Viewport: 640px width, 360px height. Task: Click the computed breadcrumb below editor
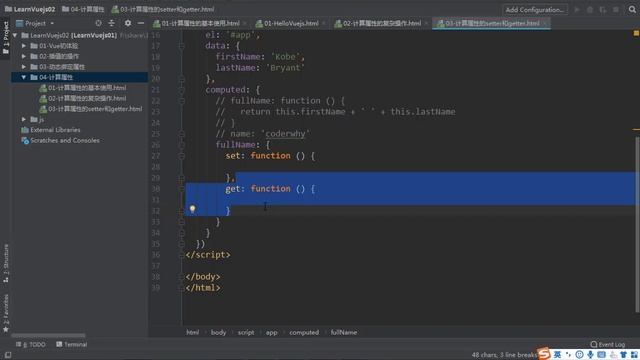304,332
